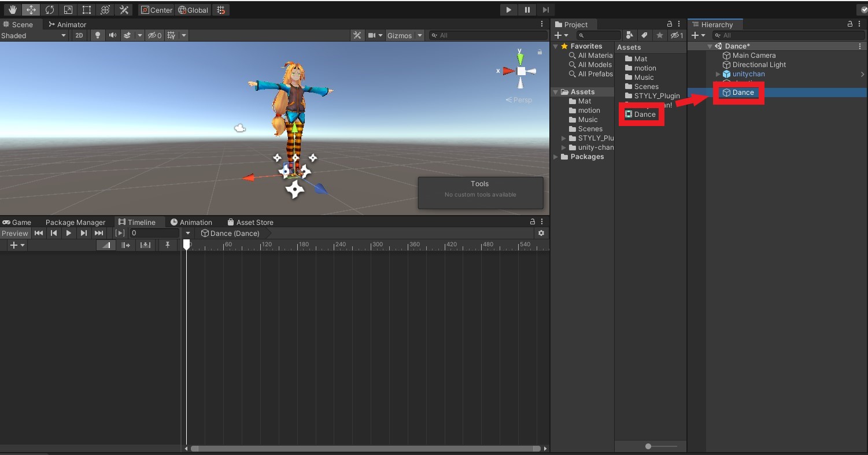Open the Timeline settings gear
868x455 pixels.
pyautogui.click(x=541, y=233)
